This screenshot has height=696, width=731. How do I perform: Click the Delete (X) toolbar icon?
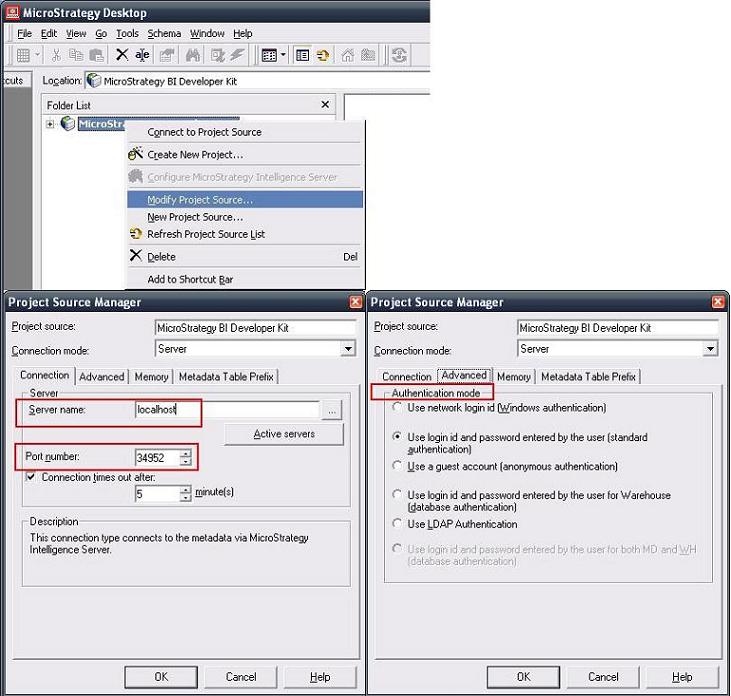point(122,56)
